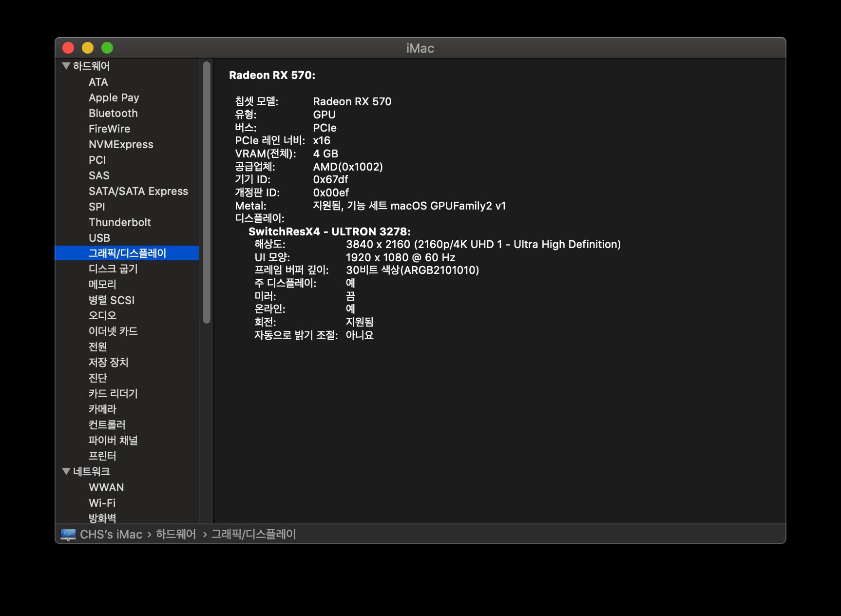Screen dimensions: 841x616
Task: Click the 3840 x 2160 resolution value
Action: 483,244
